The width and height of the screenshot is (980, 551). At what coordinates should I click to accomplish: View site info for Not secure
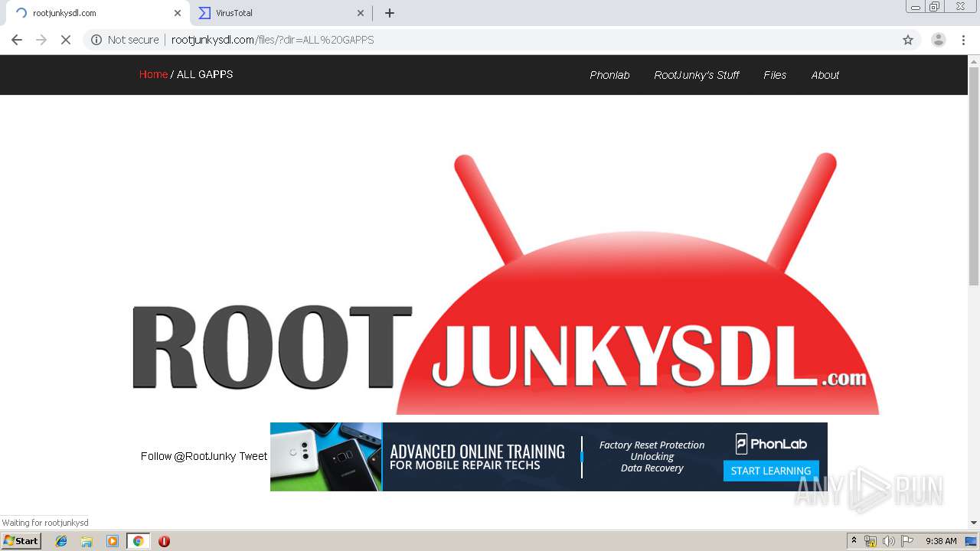(x=125, y=40)
